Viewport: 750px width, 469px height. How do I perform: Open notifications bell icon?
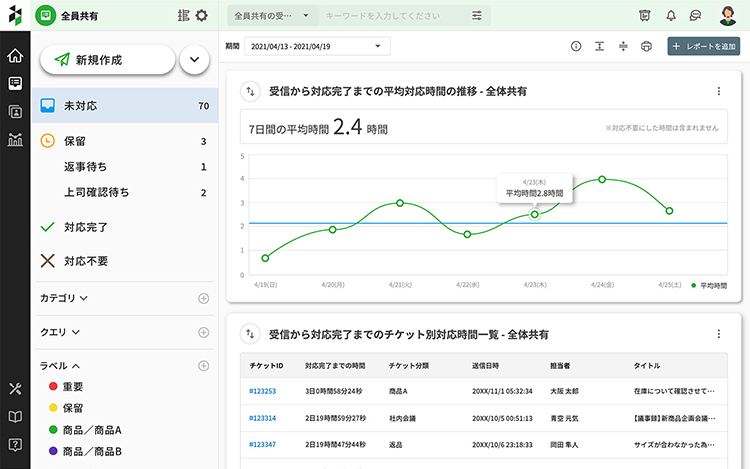671,16
